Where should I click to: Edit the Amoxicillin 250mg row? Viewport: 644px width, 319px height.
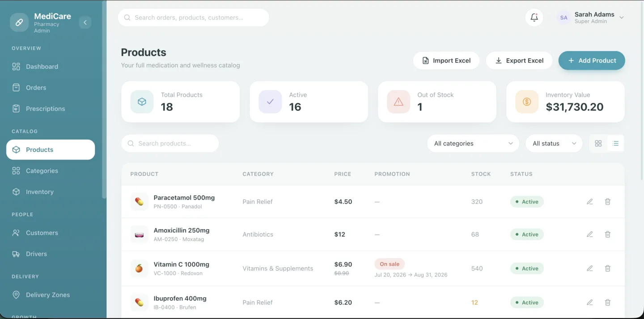pyautogui.click(x=590, y=234)
